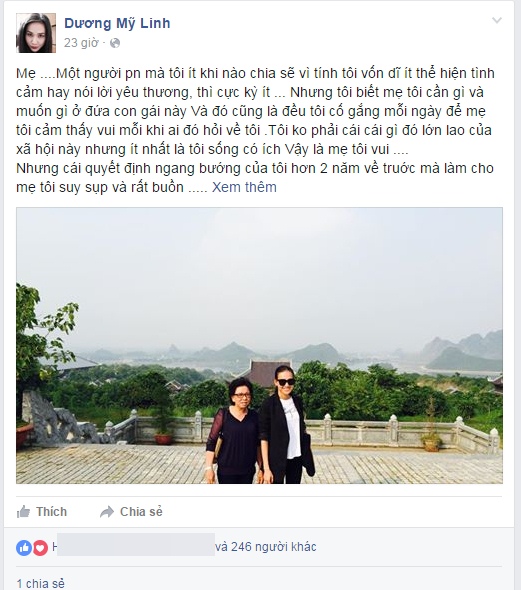This screenshot has height=590, width=521.
Task: Click the Thích button label
Action: point(52,512)
